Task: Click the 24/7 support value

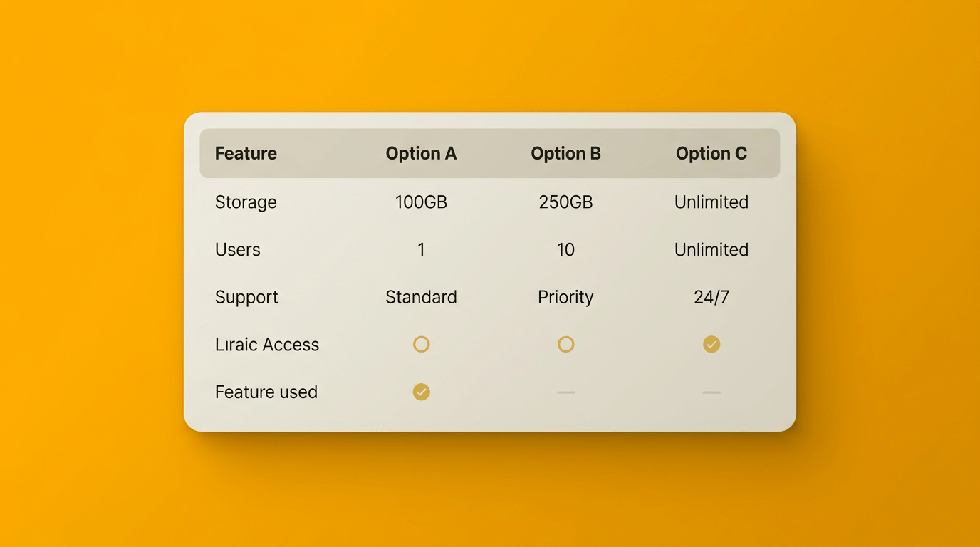Action: click(x=711, y=297)
